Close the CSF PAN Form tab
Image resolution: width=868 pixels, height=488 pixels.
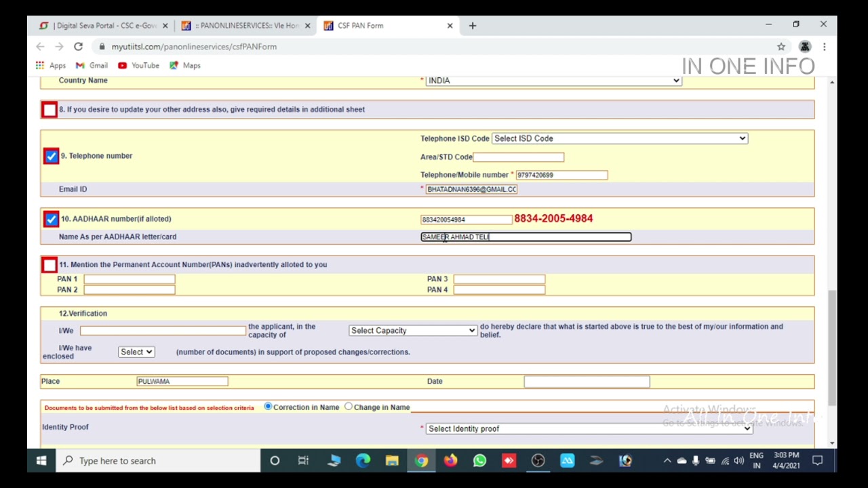pyautogui.click(x=450, y=26)
